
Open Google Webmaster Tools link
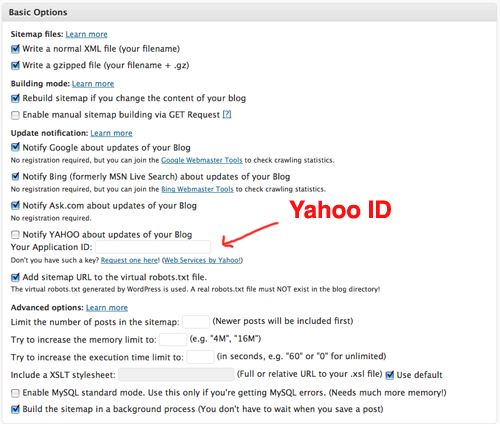coord(202,160)
